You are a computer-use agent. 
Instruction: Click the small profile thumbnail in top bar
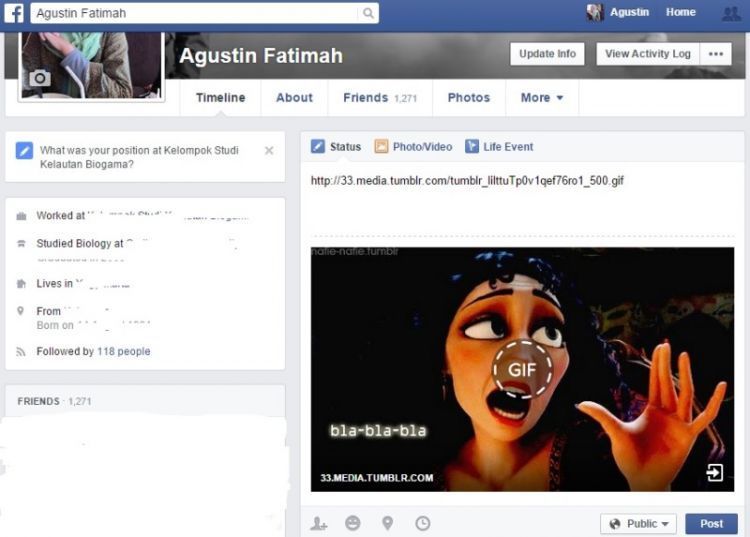point(595,12)
